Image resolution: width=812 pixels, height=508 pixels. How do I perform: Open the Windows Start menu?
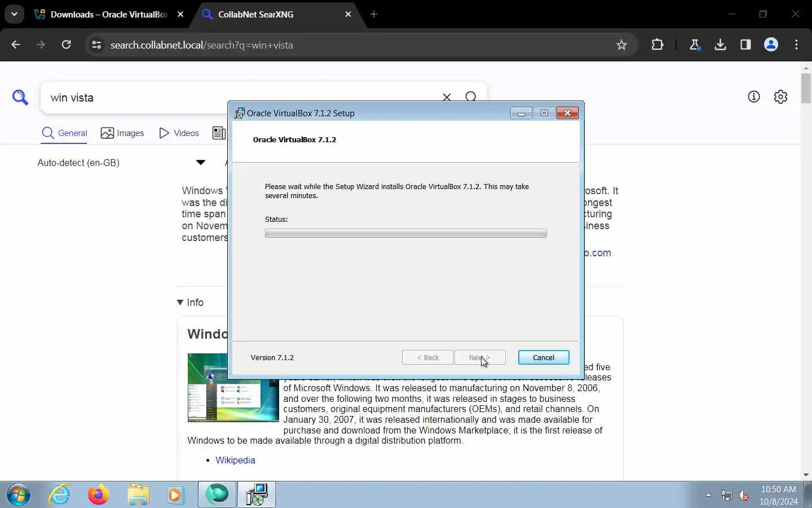(x=19, y=495)
